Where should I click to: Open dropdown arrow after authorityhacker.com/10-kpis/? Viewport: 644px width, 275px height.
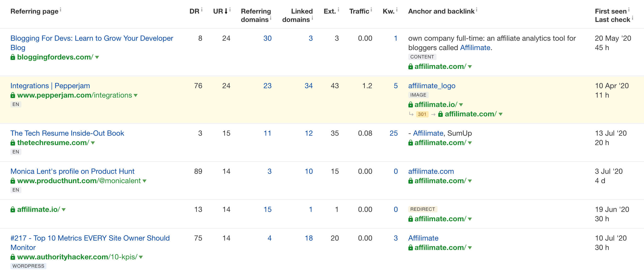point(141,257)
